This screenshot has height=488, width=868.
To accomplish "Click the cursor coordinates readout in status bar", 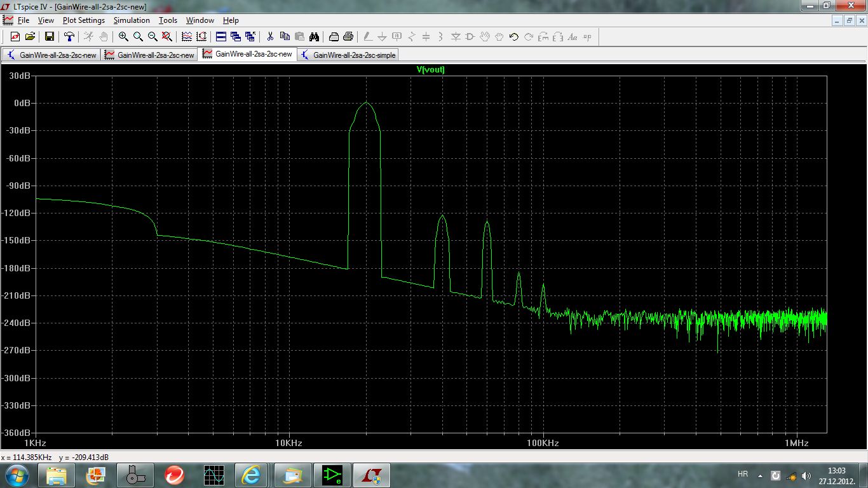I will [x=55, y=457].
